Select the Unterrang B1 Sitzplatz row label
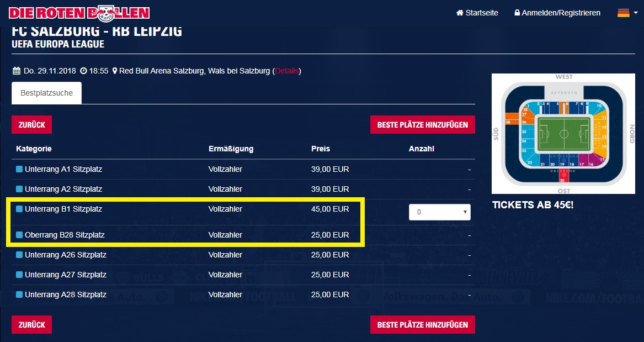Screen dimensions: 644x342 [63, 209]
